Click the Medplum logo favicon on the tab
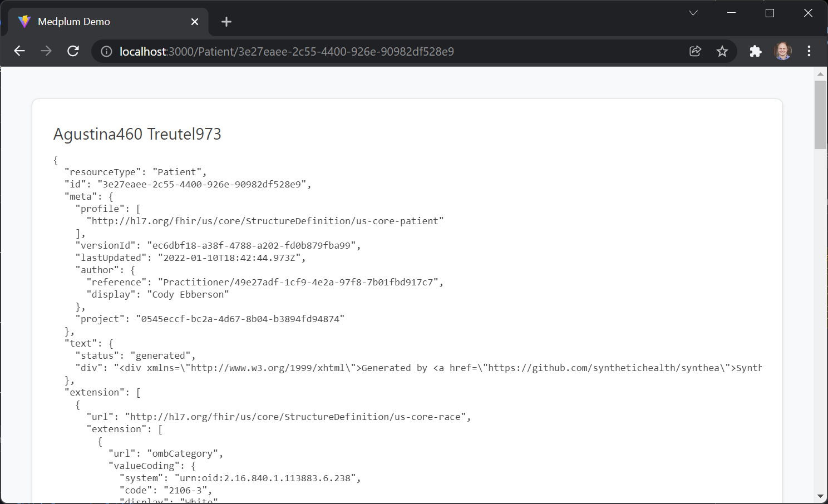Viewport: 828px width, 504px height. click(x=25, y=21)
